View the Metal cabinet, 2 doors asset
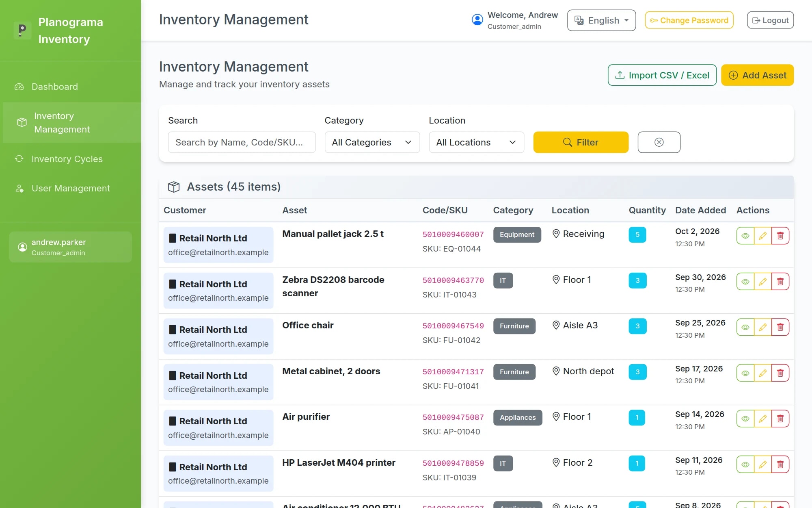The width and height of the screenshot is (812, 508). click(x=745, y=373)
